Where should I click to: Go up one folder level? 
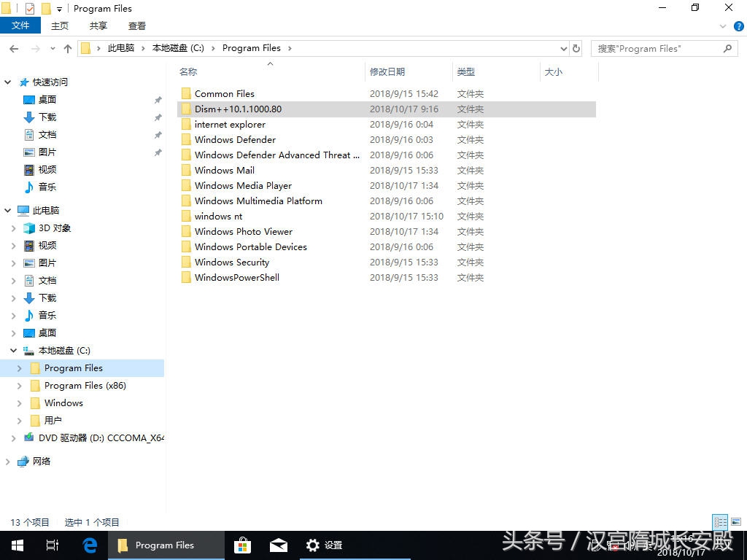pyautogui.click(x=68, y=49)
